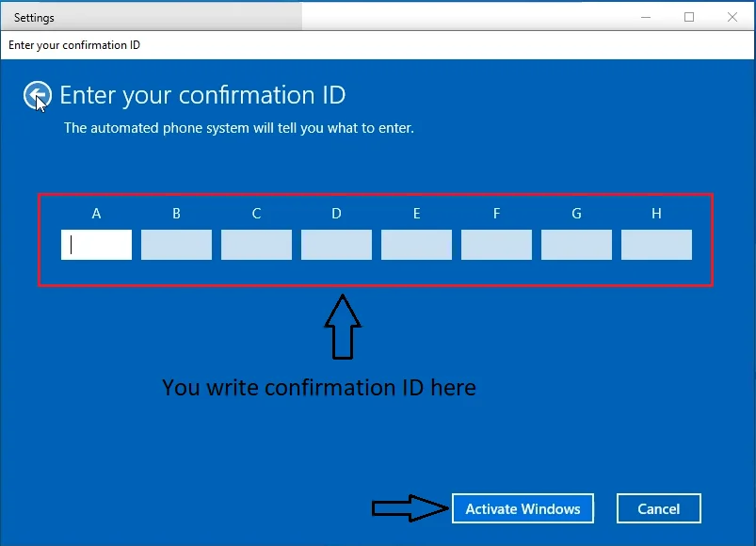Screen dimensions: 756x546
Task: Click into confirmation ID field D
Action: (336, 245)
